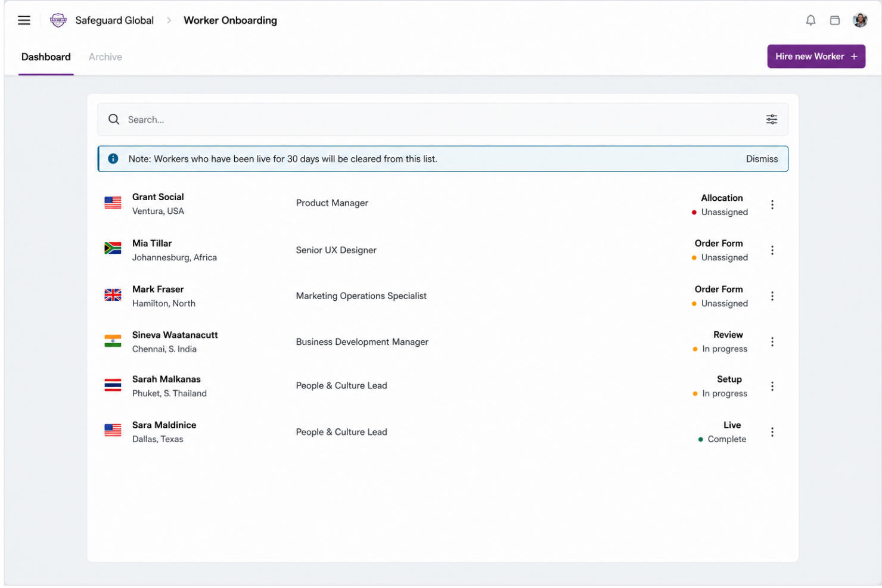Click the Live status label

(732, 425)
